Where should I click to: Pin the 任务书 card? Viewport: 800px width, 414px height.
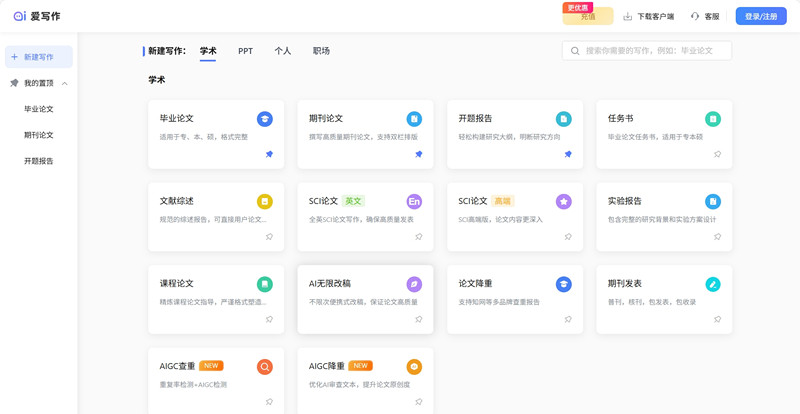718,154
